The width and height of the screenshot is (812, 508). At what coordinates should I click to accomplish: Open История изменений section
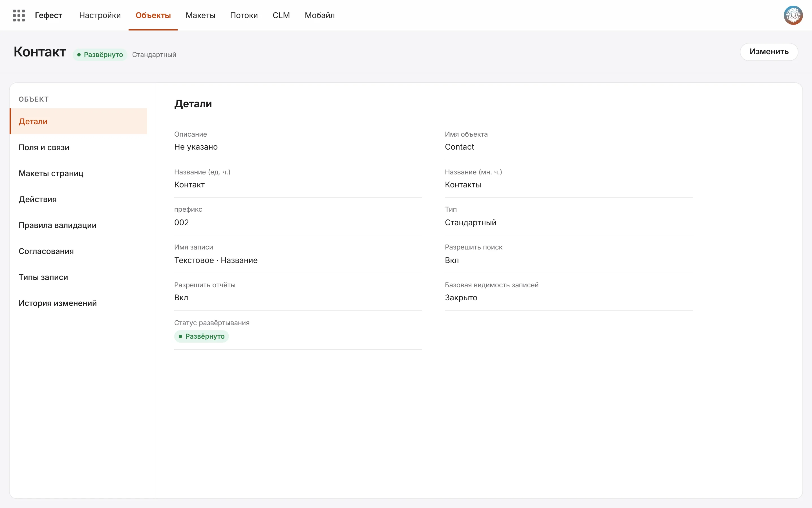tap(78, 303)
